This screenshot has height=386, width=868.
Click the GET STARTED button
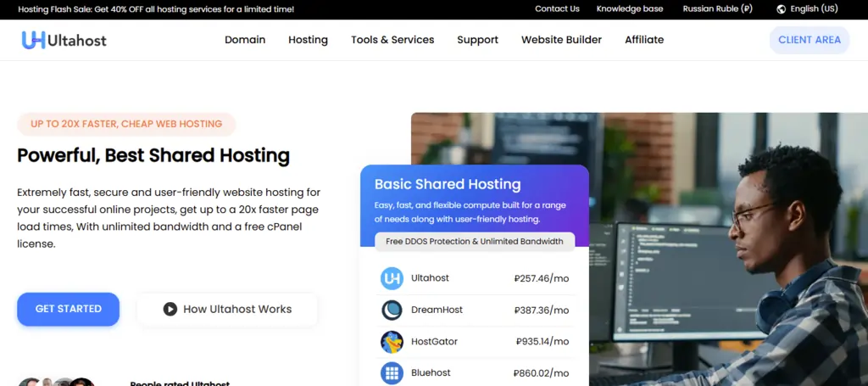coord(68,309)
